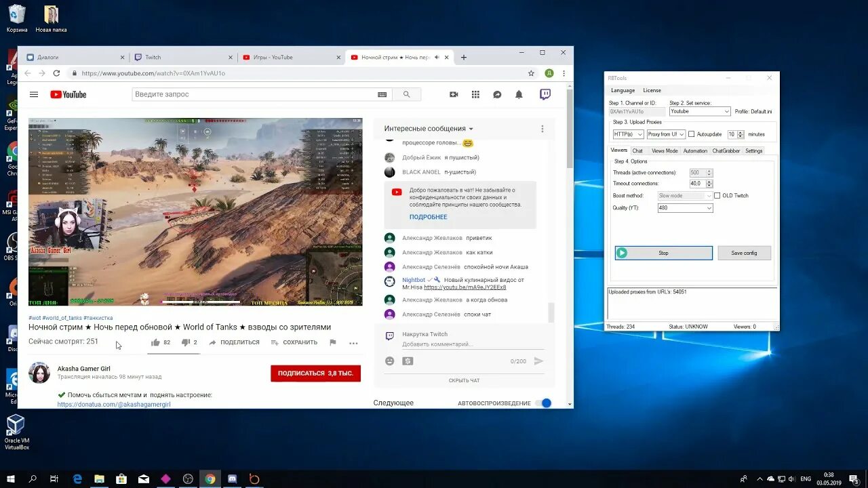The height and width of the screenshot is (488, 868).
Task: Switch to the ChatGrabber tab
Action: point(726,151)
